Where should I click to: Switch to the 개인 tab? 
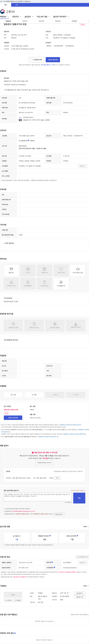point(5,5)
